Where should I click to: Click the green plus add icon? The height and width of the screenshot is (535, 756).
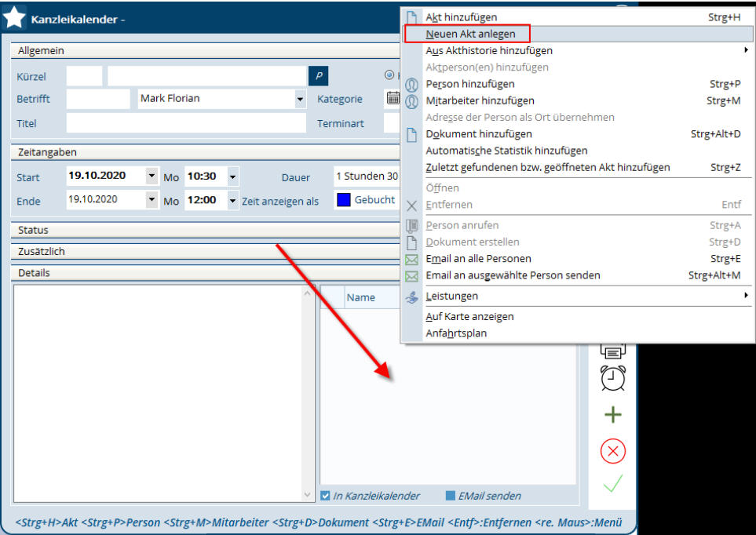(x=612, y=415)
